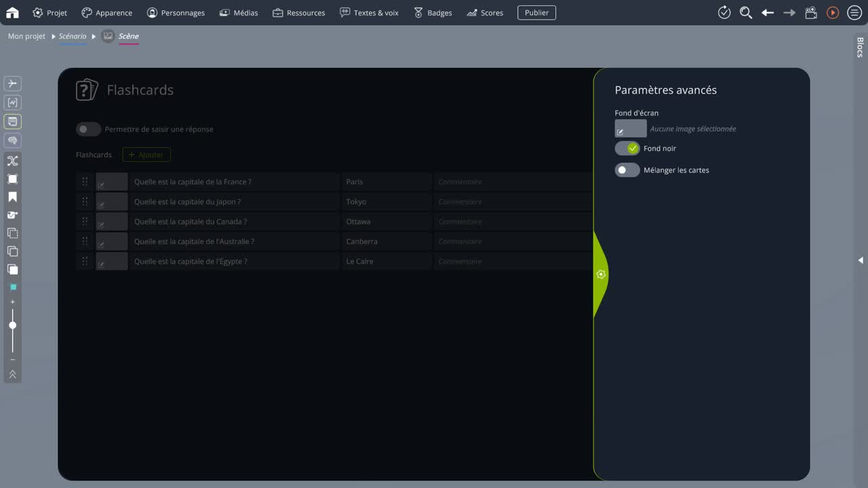The width and height of the screenshot is (868, 488).
Task: Zoom in with the plus sign
Action: click(12, 302)
